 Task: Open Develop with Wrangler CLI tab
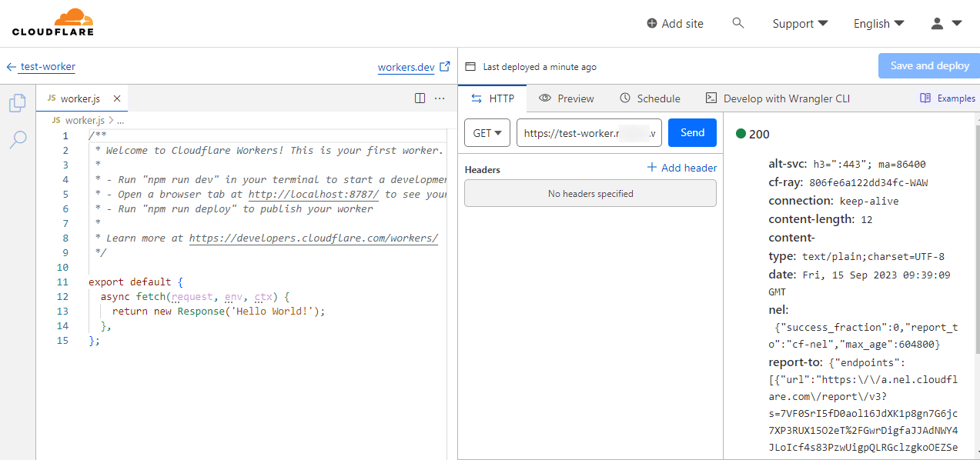click(x=778, y=98)
